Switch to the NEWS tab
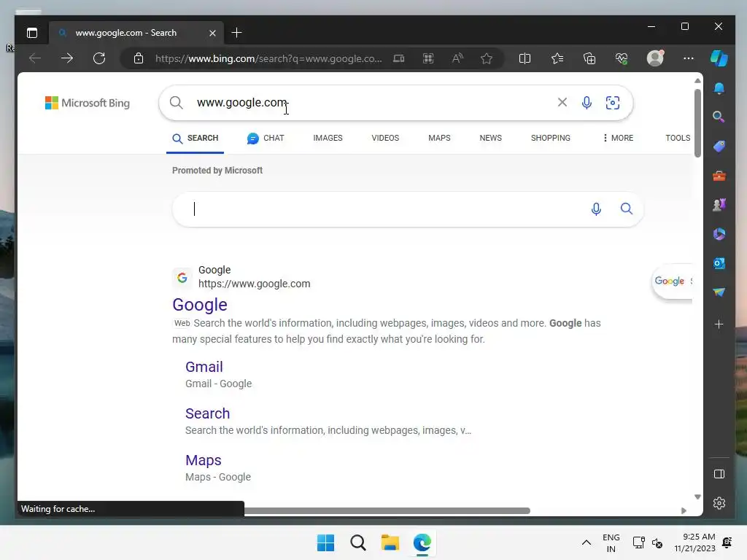 point(491,138)
